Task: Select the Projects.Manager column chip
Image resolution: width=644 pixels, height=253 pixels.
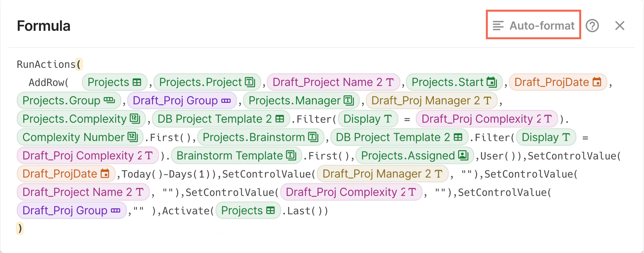Action: (301, 101)
